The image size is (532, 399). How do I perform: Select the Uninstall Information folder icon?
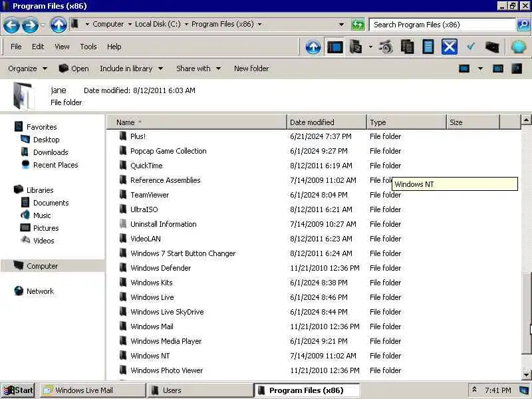pyautogui.click(x=123, y=223)
